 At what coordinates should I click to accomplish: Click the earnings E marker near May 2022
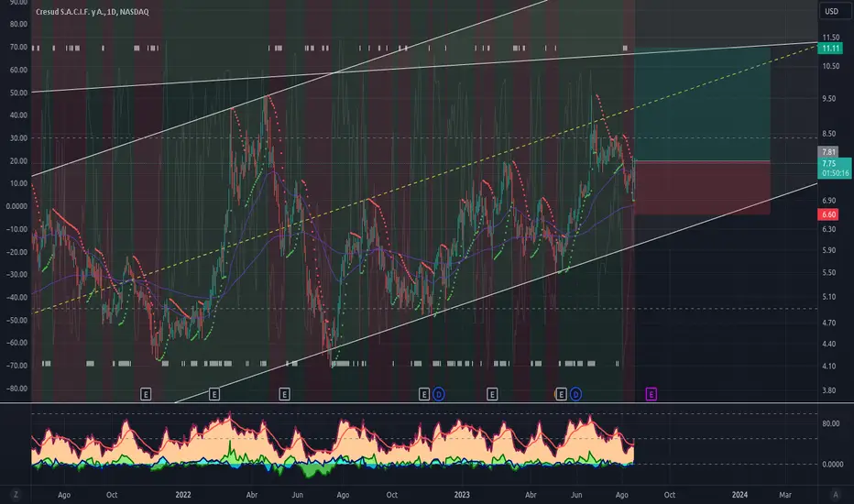pos(284,394)
